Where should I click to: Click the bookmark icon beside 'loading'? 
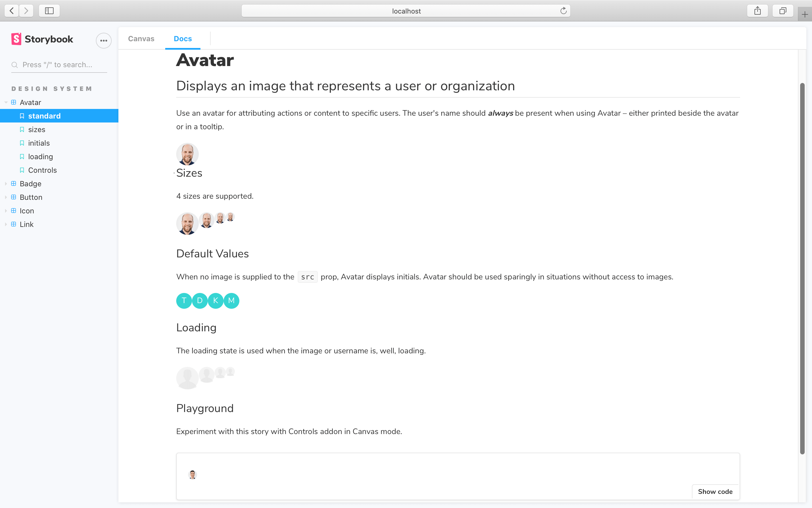tap(22, 157)
